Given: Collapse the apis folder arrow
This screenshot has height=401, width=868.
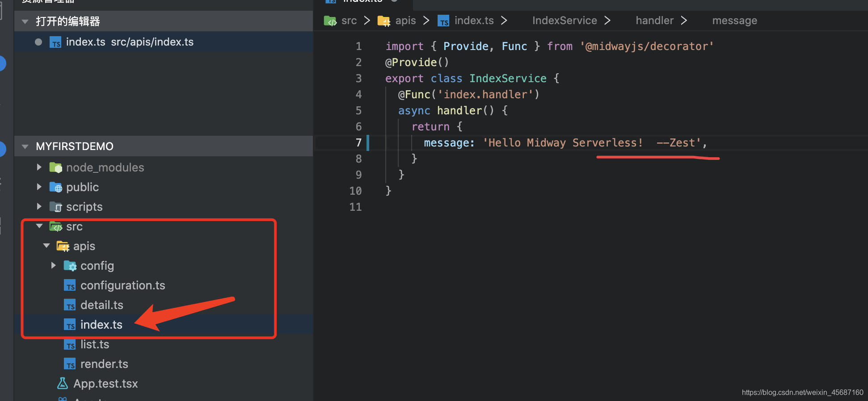Looking at the screenshot, I should [46, 246].
